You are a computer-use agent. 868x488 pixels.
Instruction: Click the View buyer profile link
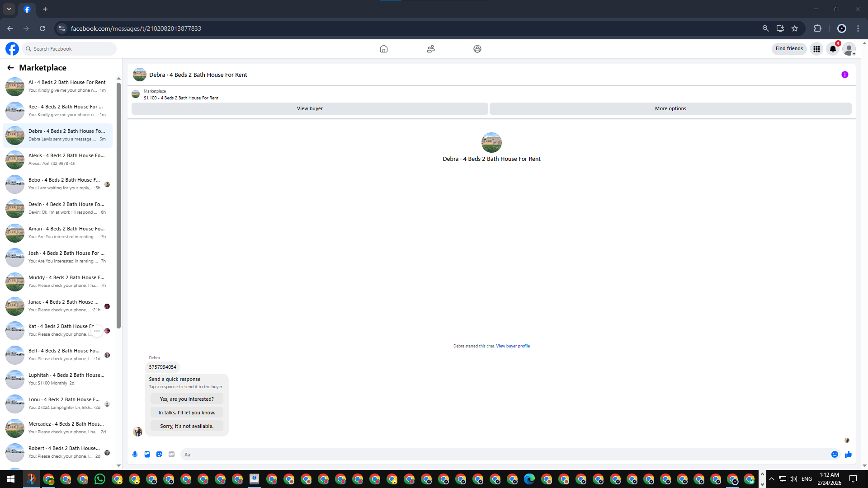coord(513,346)
